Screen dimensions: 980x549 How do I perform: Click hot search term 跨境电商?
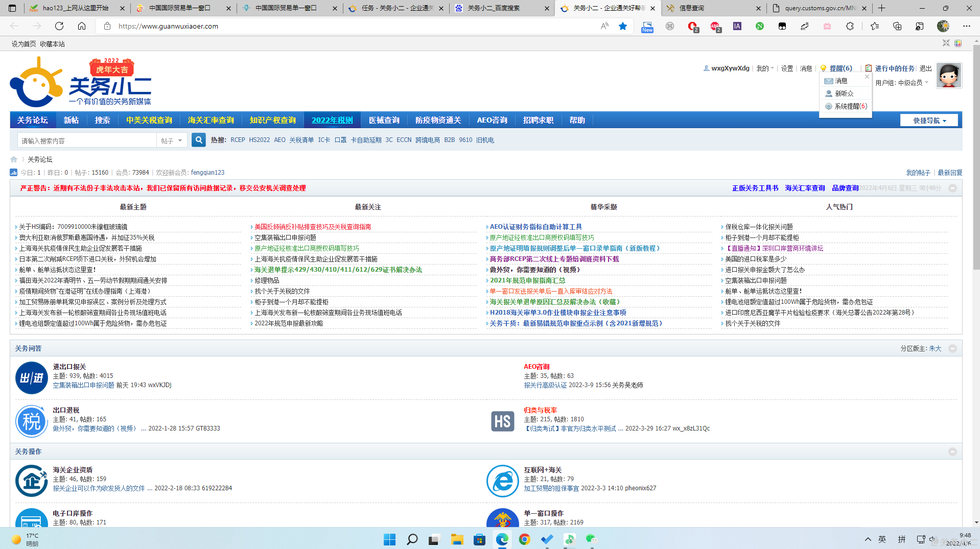[x=427, y=140]
